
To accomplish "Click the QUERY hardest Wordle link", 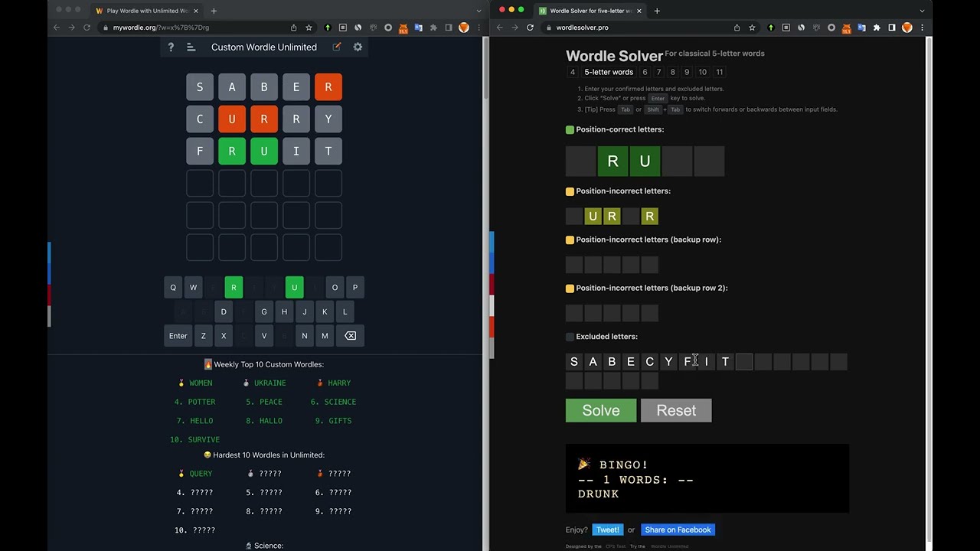I will point(201,474).
